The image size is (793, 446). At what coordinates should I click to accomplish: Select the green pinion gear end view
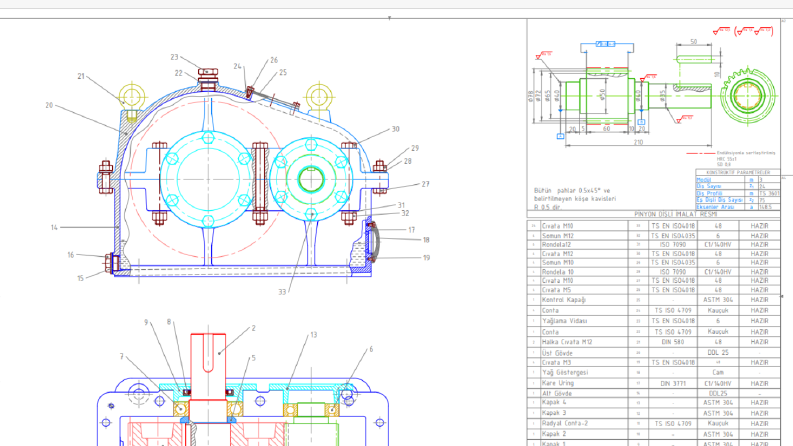(x=747, y=95)
